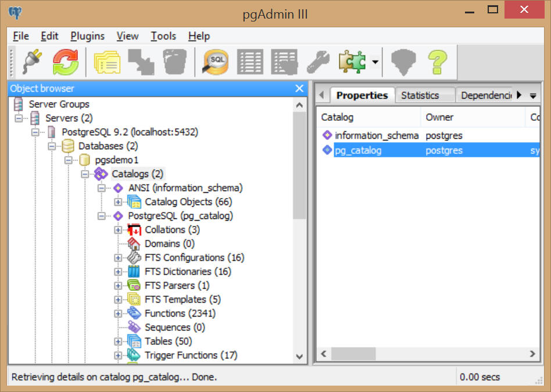Image resolution: width=551 pixels, height=392 pixels.
Task: Expand the Trigger Functions (17) node
Action: click(x=118, y=355)
